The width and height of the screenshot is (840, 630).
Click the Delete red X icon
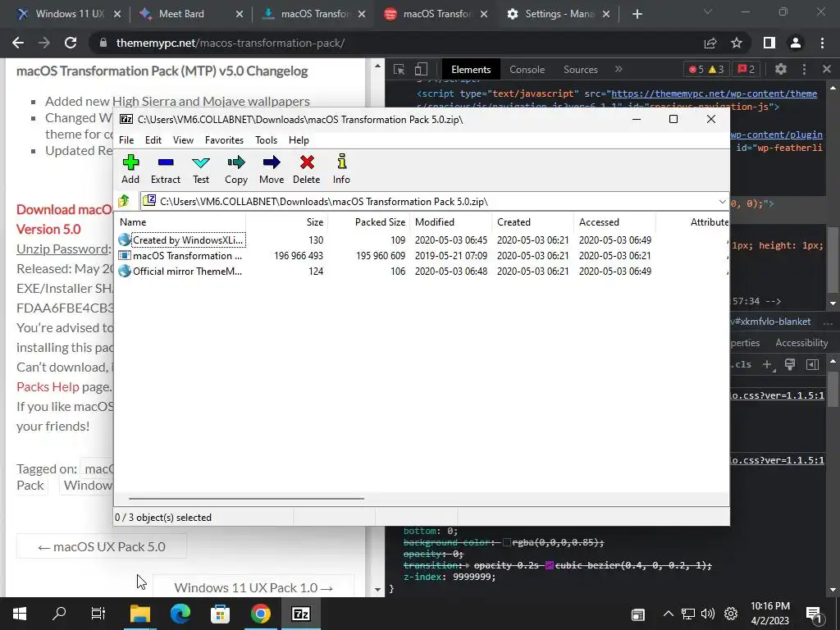pyautogui.click(x=307, y=169)
